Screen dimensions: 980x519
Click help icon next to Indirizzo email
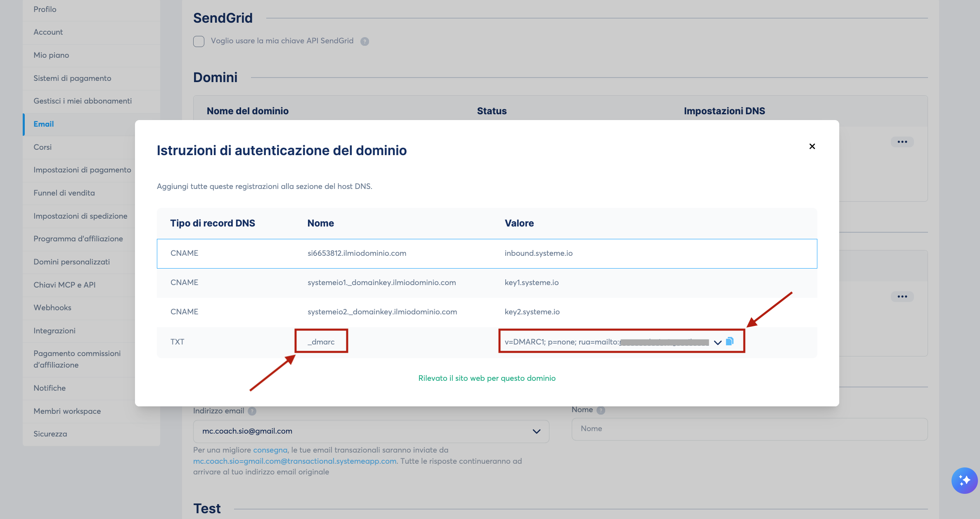coord(252,411)
